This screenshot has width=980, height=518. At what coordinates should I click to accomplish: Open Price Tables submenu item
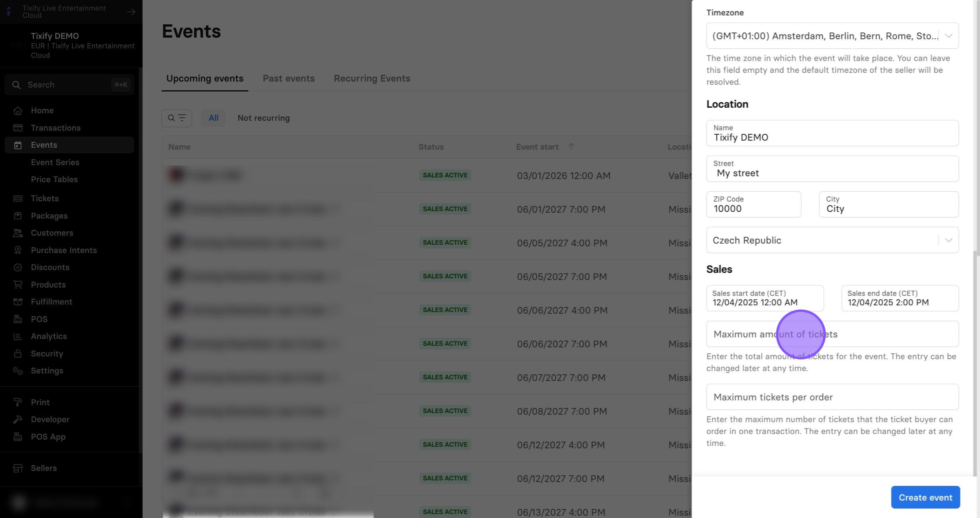(x=54, y=179)
